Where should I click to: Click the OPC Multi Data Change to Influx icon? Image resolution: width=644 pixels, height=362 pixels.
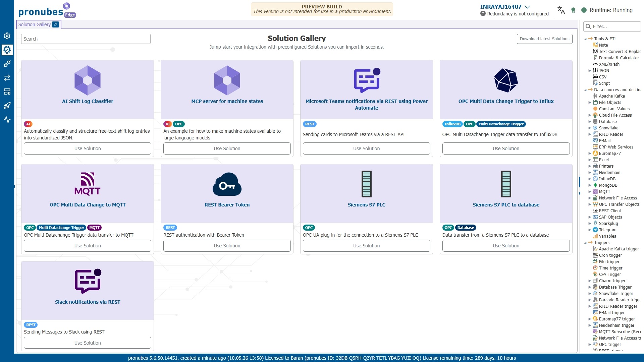pos(506,80)
